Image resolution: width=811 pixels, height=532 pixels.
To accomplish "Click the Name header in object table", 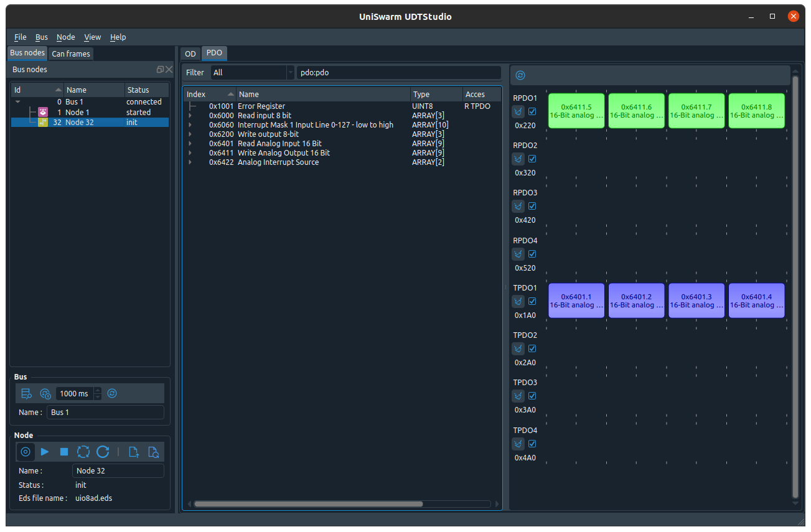I will tap(323, 95).
